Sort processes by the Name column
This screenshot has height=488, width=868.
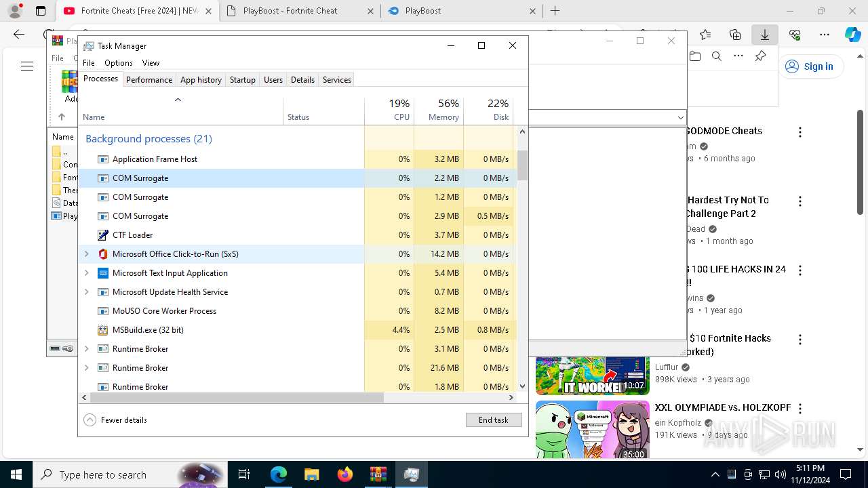pos(180,110)
